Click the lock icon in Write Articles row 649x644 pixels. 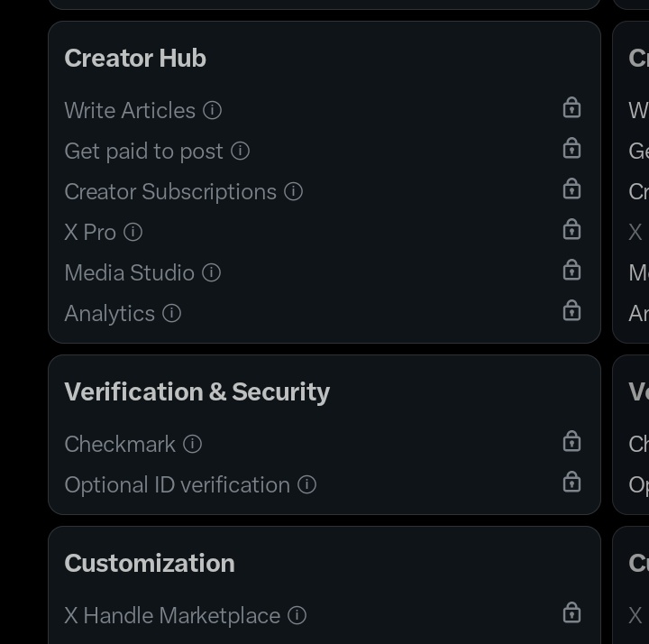pos(571,108)
